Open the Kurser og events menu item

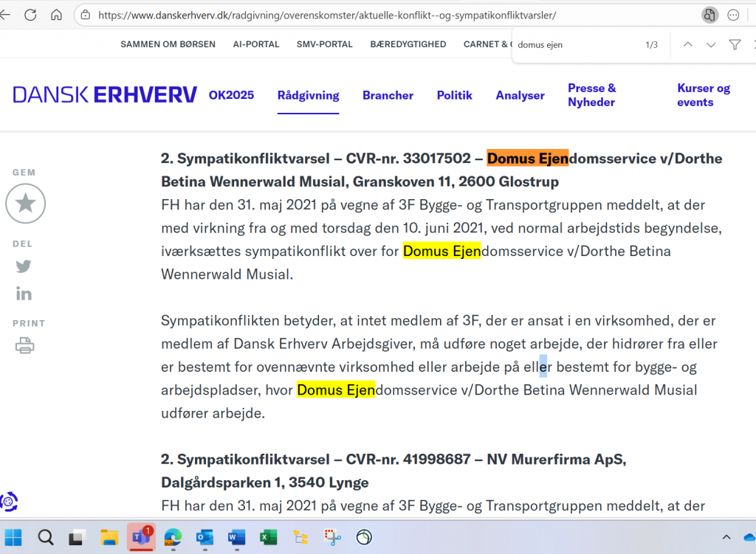tap(704, 95)
